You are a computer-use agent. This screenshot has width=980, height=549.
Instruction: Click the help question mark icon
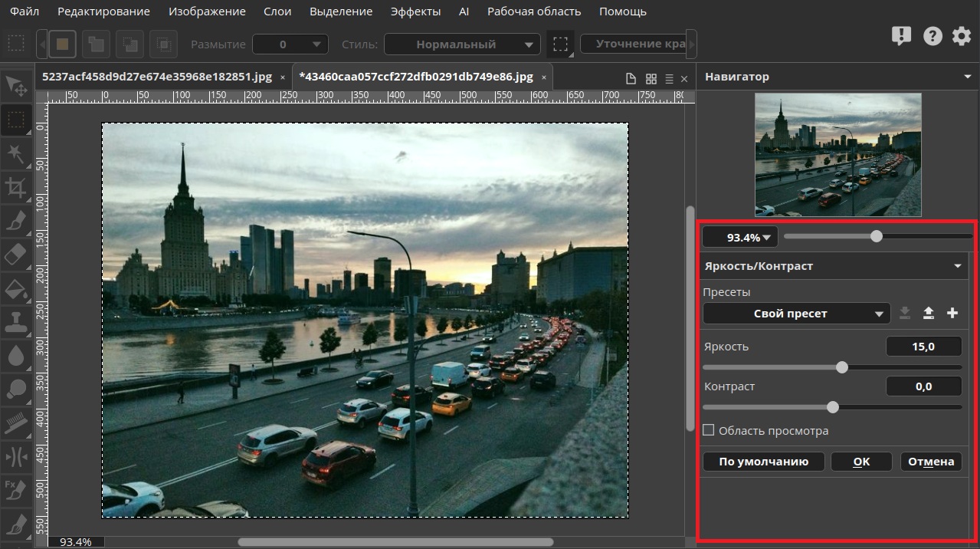[932, 36]
